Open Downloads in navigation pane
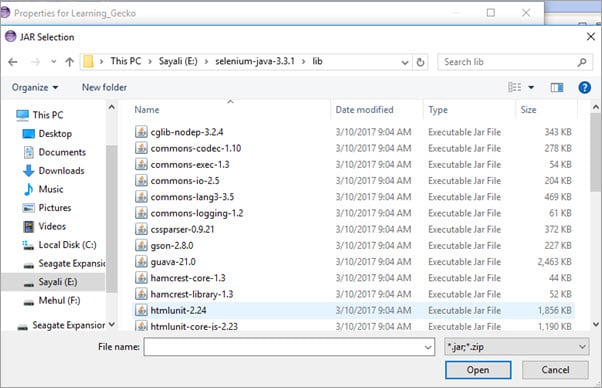 (x=61, y=171)
